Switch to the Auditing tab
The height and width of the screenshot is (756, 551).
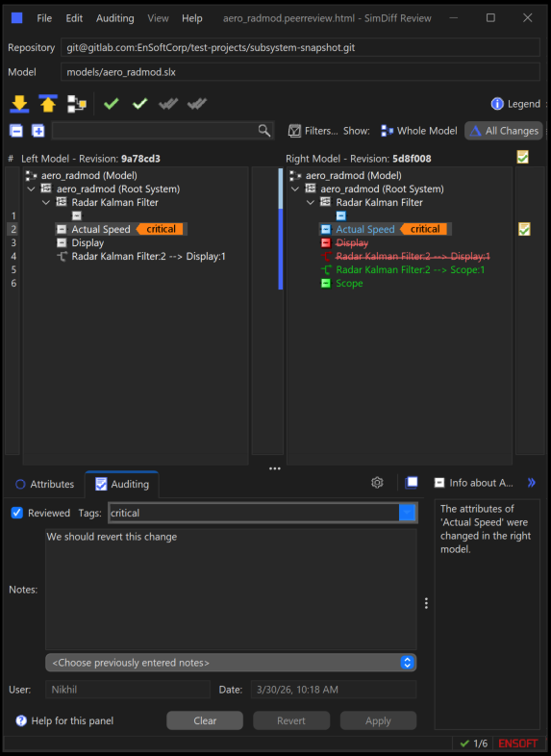click(122, 484)
